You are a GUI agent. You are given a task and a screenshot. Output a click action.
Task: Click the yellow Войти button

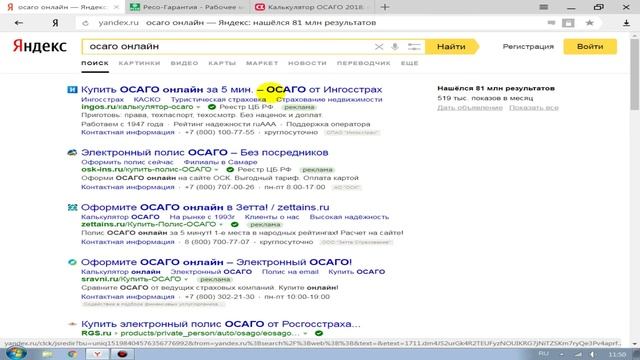click(590, 47)
